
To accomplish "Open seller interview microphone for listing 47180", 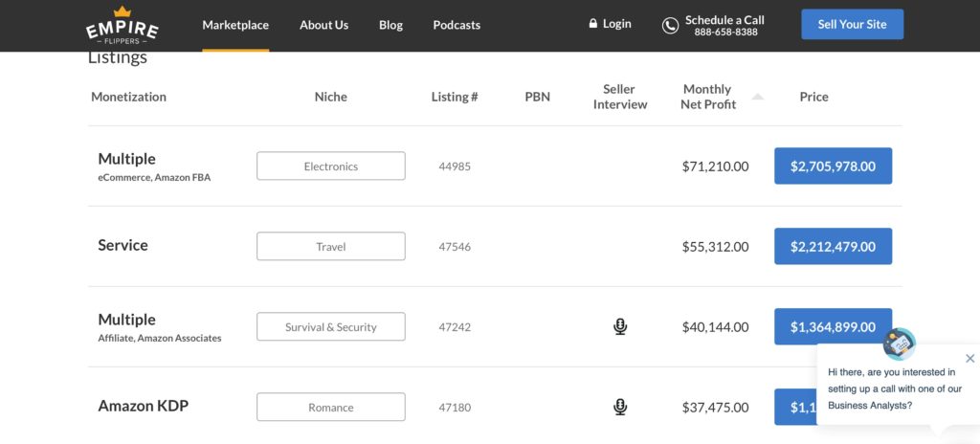I will click(620, 407).
